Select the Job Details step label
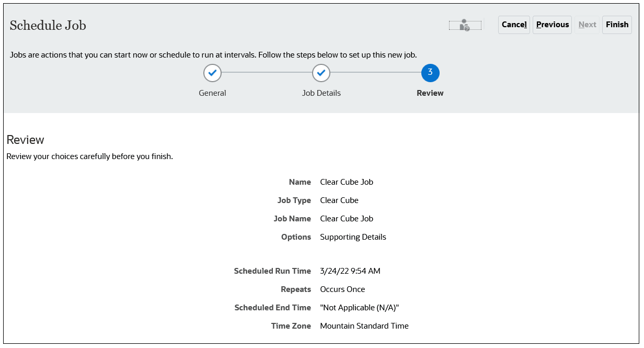 (x=321, y=93)
